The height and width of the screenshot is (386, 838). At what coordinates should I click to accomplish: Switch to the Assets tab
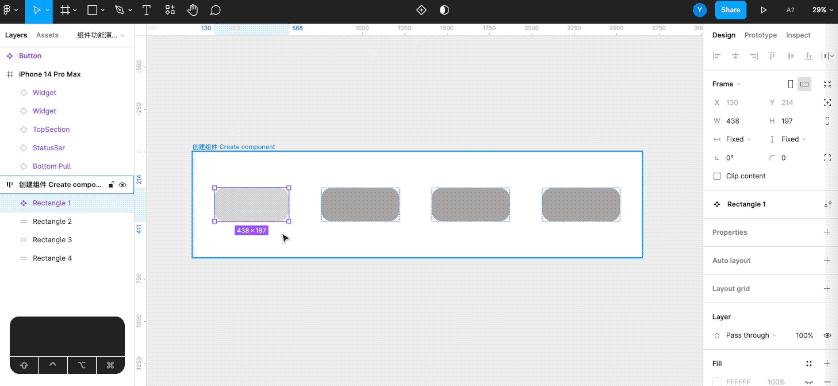[x=48, y=35]
